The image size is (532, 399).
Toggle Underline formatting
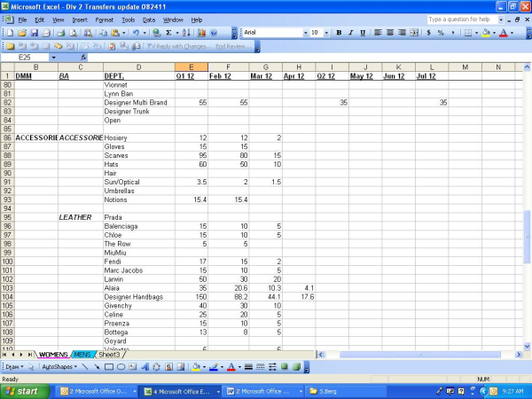[x=362, y=33]
